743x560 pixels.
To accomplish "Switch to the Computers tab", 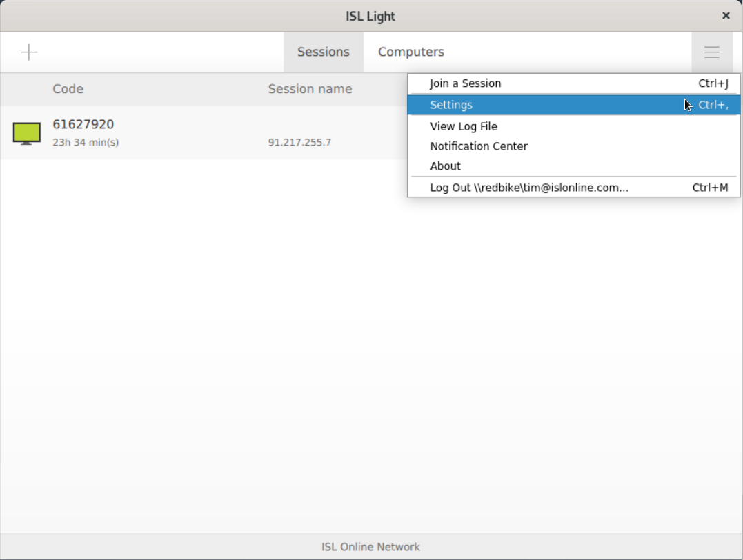I will [x=410, y=52].
